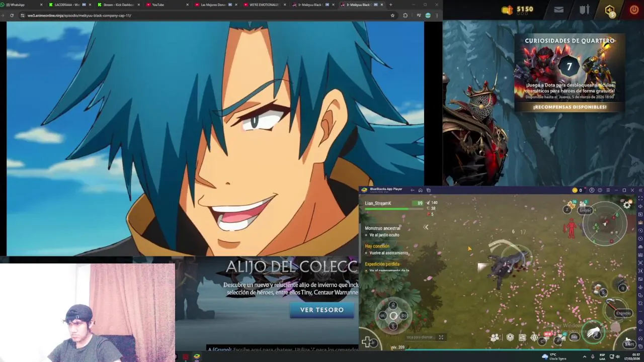
Task: Click the BlueStacks volume icon in sidebar
Action: pyautogui.click(x=640, y=207)
